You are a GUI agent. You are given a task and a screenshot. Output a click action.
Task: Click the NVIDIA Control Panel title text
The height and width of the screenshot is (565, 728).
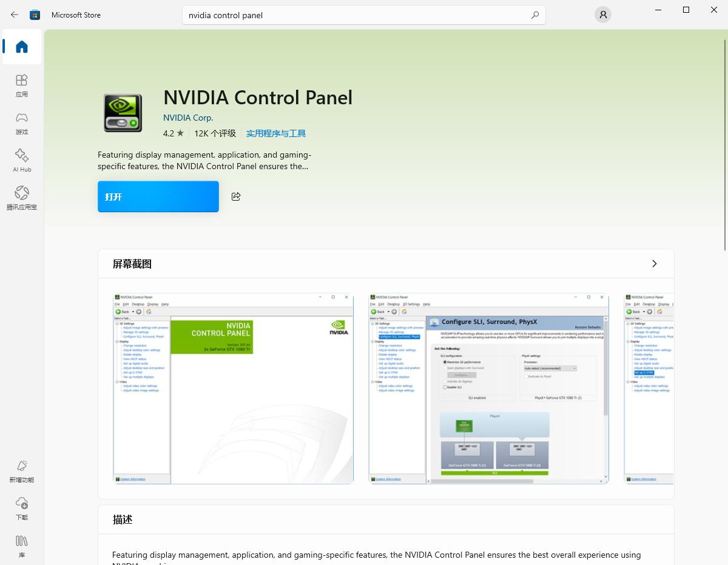pos(258,97)
